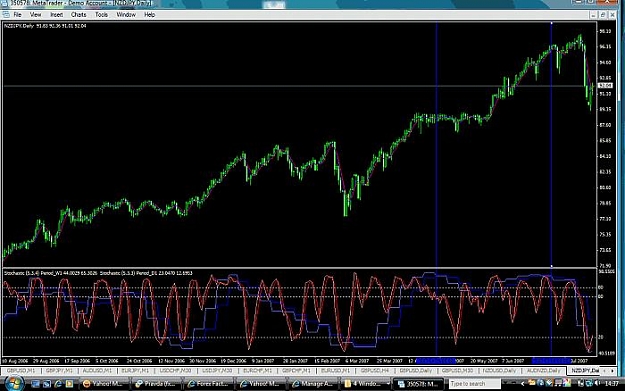625x391 pixels.
Task: Switch to the EURUSD,M1 chart tab
Action: tap(335, 371)
